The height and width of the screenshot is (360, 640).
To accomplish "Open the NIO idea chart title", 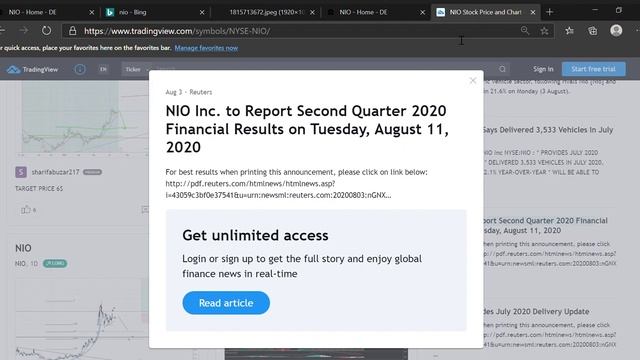I will 23,248.
